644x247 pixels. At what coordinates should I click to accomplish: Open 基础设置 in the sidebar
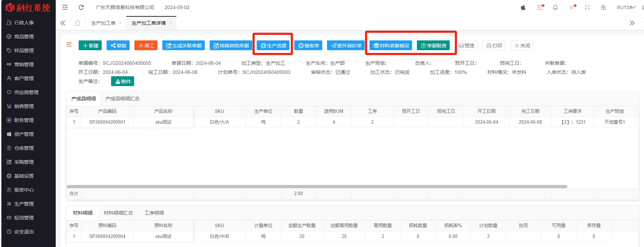29,176
